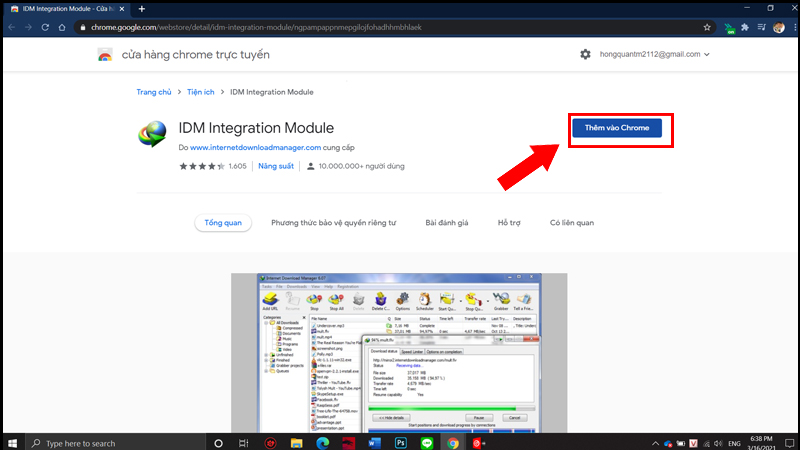
Task: Click the Thêm vào Chrome button
Action: [x=617, y=128]
